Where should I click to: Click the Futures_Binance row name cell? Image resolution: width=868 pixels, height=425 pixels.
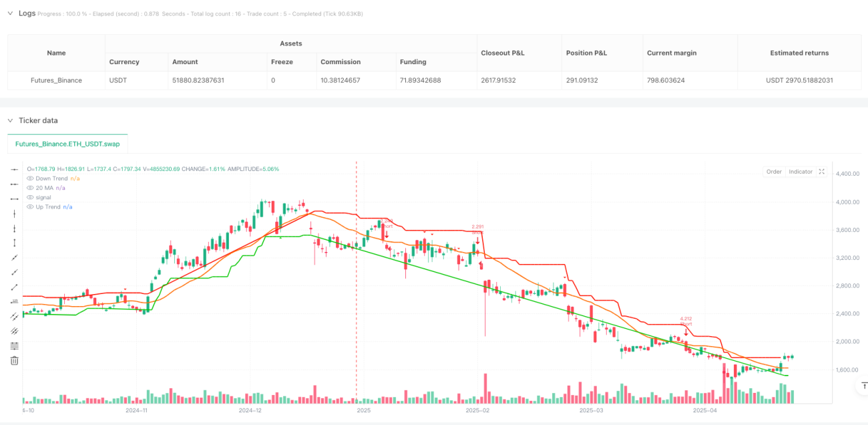(x=57, y=80)
